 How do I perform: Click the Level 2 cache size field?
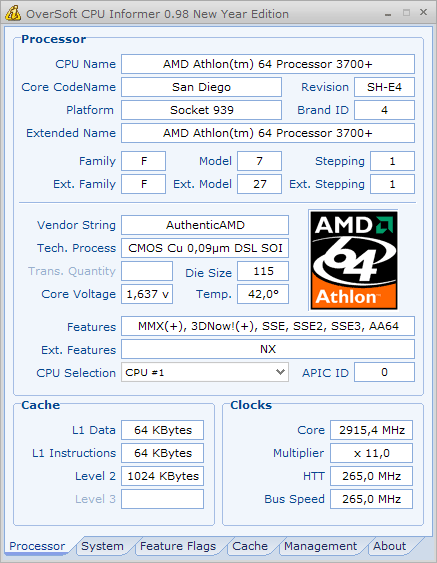162,476
